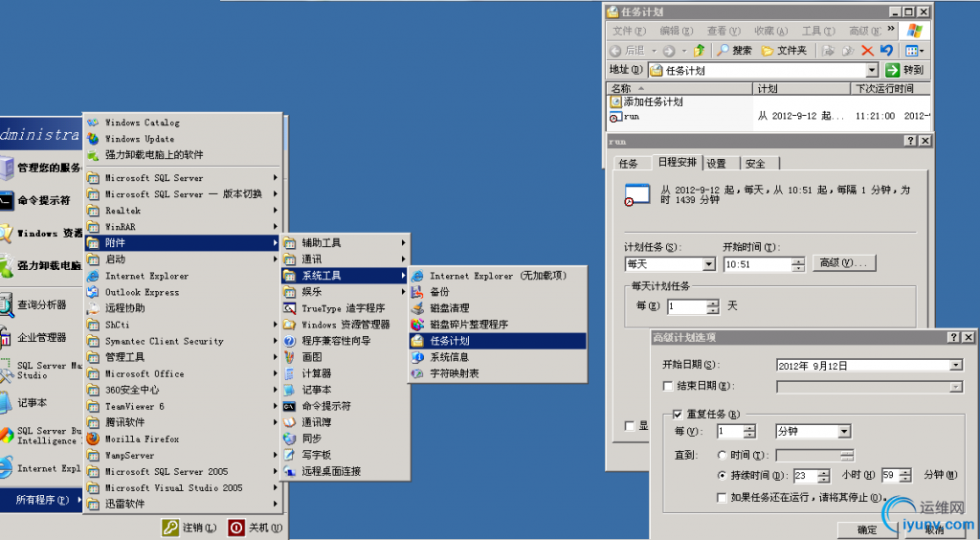
Task: Launch 备份 from the system tools submenu
Action: click(x=498, y=292)
